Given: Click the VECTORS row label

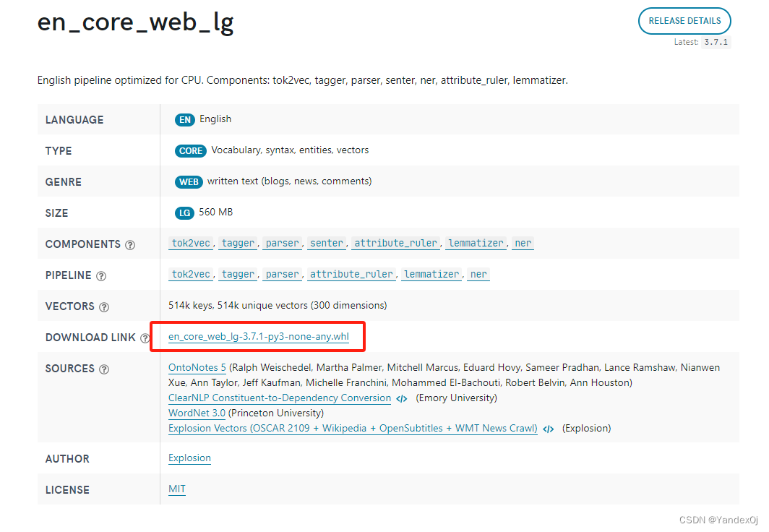Looking at the screenshot, I should [x=69, y=306].
